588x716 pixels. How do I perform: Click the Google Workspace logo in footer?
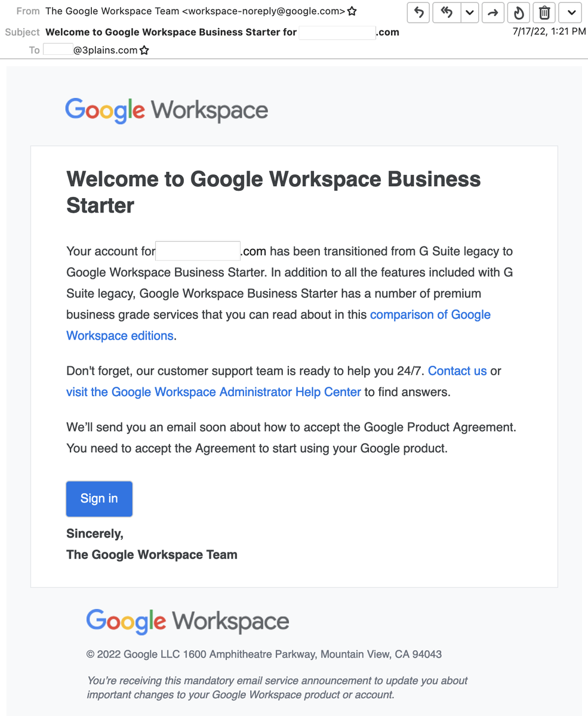[187, 622]
